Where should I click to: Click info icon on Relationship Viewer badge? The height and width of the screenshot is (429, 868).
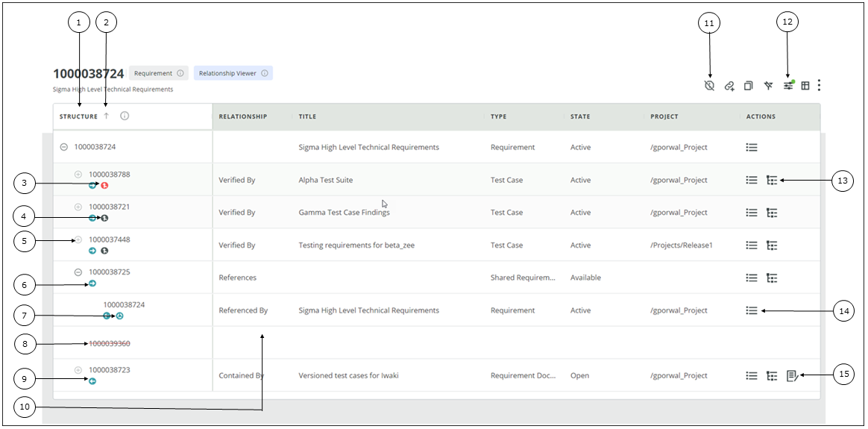pos(265,73)
